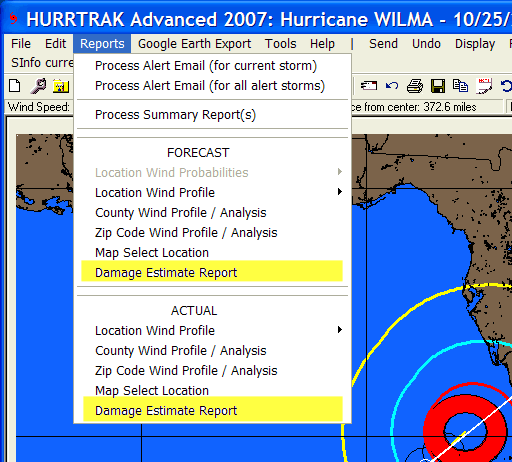Click the key tool icon in toolbar

(x=38, y=86)
